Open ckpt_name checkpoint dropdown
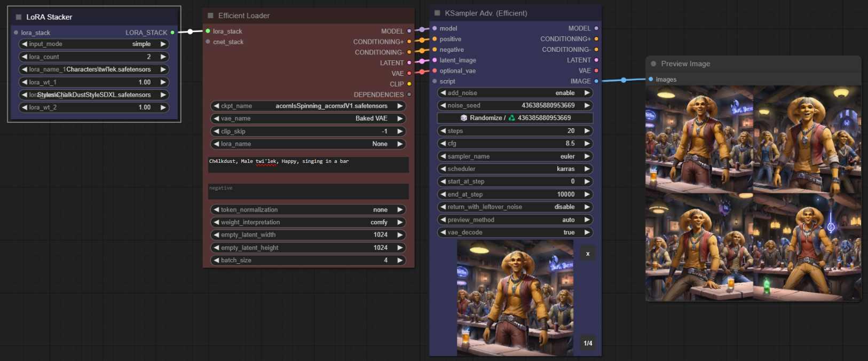Image resolution: width=868 pixels, height=361 pixels. [308, 106]
